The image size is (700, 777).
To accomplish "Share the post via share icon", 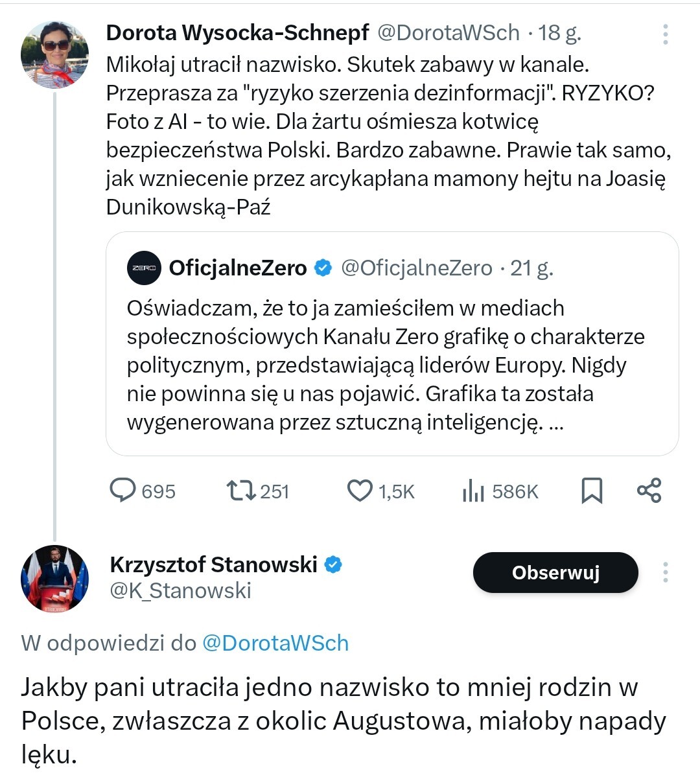I will pyautogui.click(x=649, y=491).
